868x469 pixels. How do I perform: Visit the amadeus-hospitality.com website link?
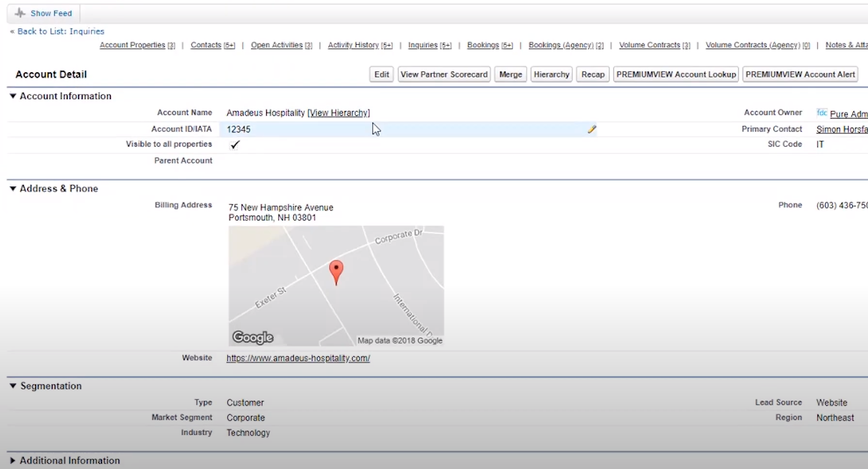coord(298,358)
